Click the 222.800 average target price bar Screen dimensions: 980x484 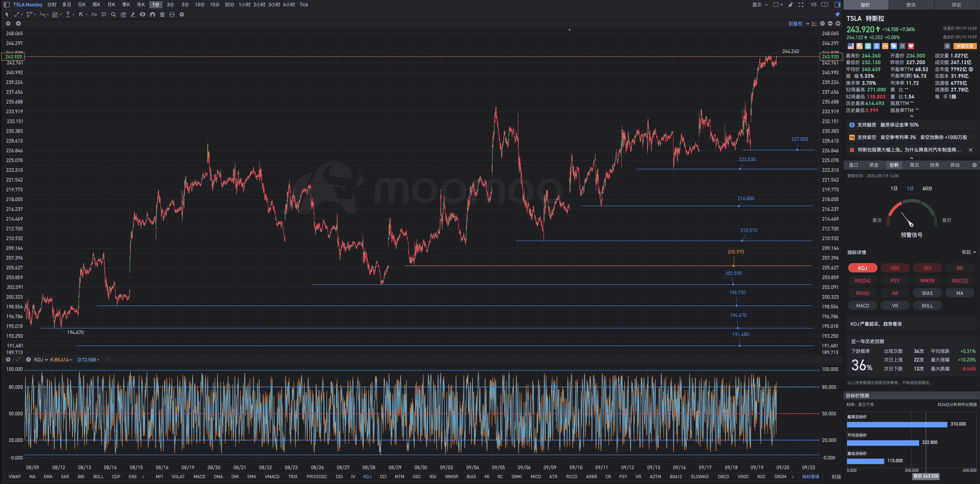(x=883, y=442)
